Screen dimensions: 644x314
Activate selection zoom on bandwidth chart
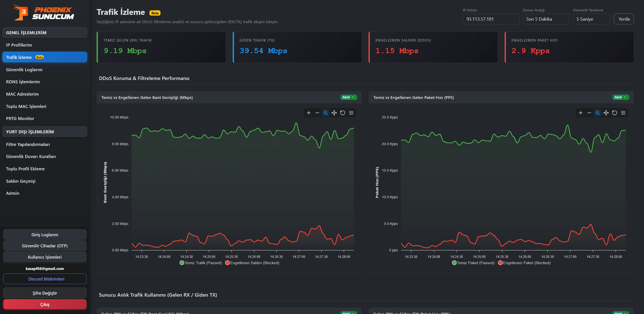pyautogui.click(x=326, y=113)
